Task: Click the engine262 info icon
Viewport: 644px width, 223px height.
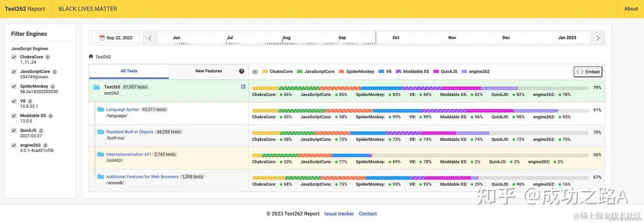Action: (45, 145)
